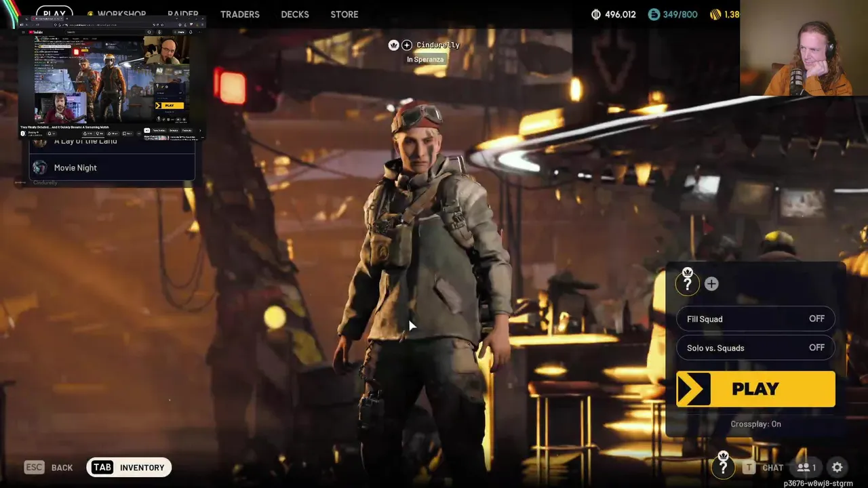868x488 pixels.
Task: Open the Raider tab
Action: [x=183, y=14]
